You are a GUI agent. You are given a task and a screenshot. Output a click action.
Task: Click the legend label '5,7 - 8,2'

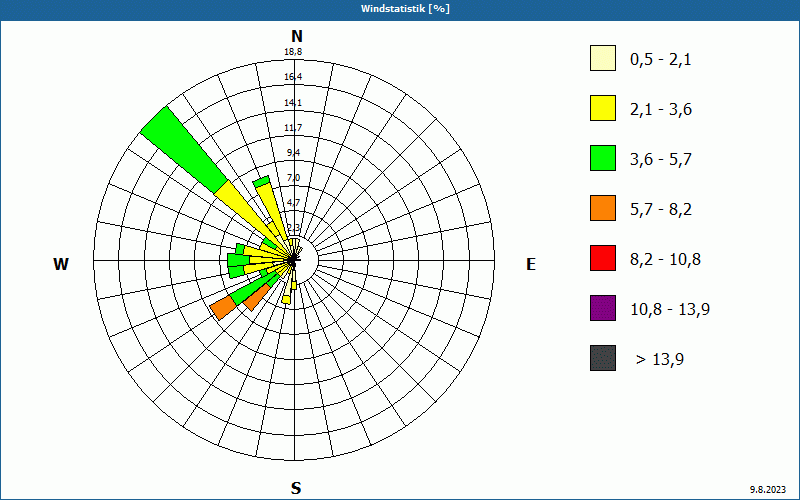[x=661, y=210]
